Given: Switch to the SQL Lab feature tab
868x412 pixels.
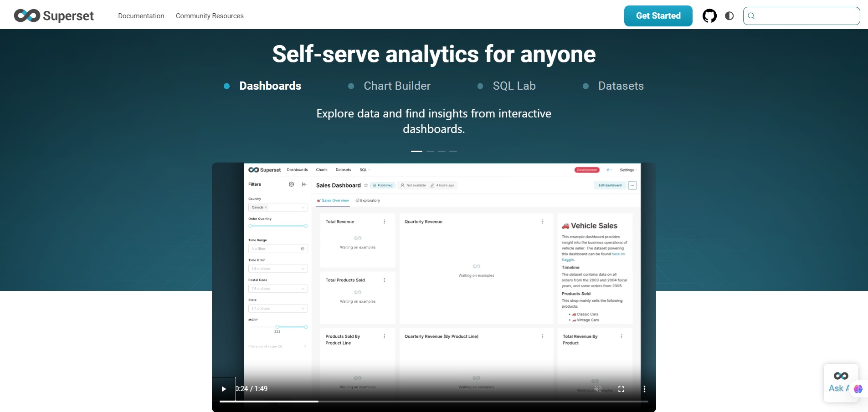Looking at the screenshot, I should pyautogui.click(x=514, y=86).
